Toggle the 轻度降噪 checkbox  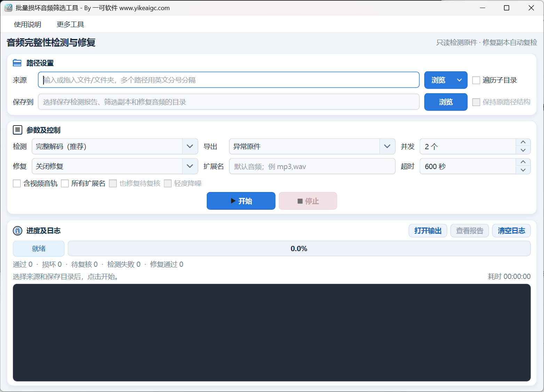(x=168, y=183)
